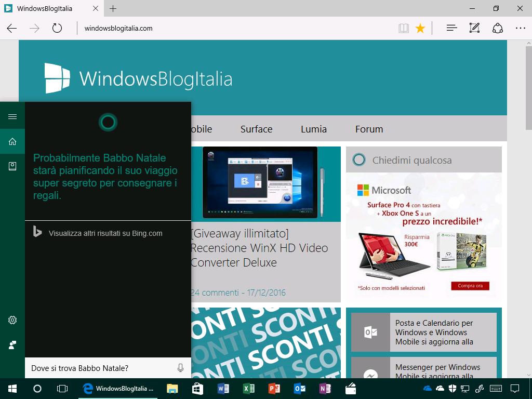Open the Windows Start menu
The height and width of the screenshot is (399, 532).
point(12,389)
